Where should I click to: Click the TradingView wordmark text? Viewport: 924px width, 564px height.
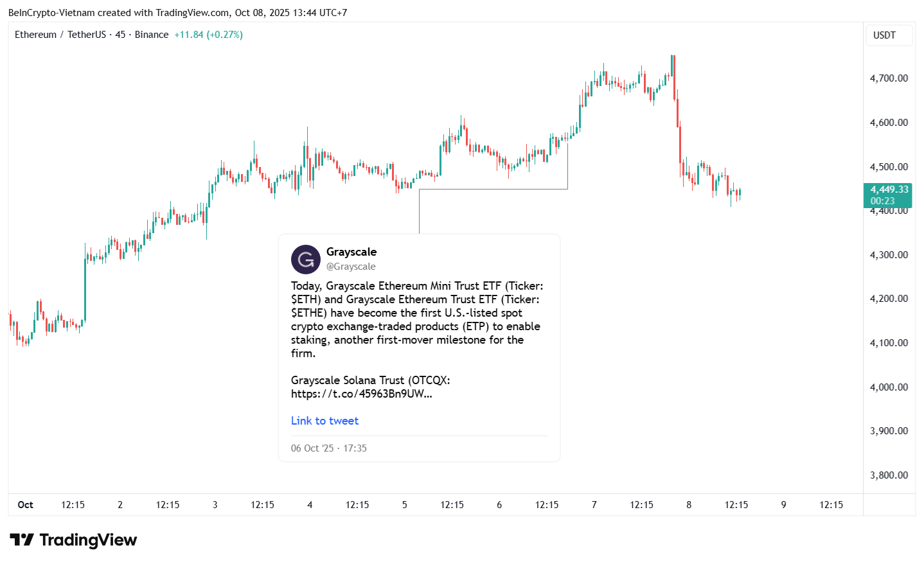pos(88,540)
